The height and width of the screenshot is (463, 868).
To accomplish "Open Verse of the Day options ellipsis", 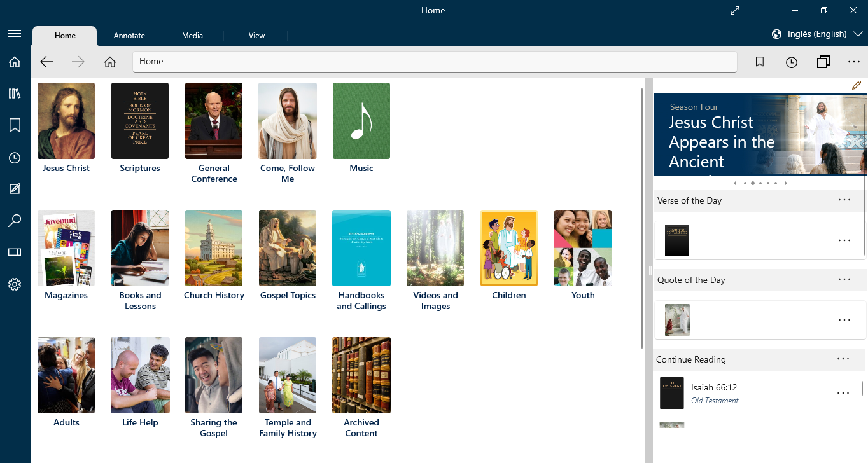I will point(844,200).
